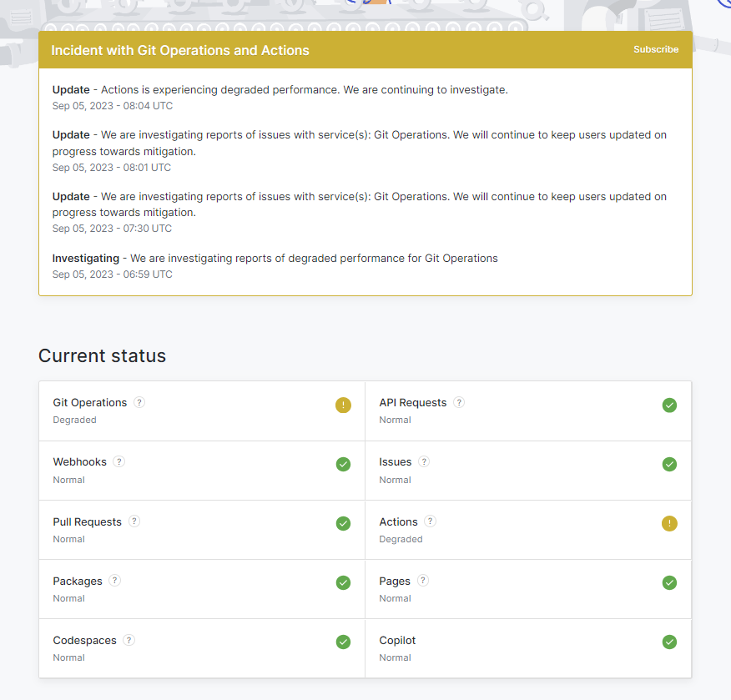
Task: Select the Pull Requests component label
Action: [x=87, y=522]
